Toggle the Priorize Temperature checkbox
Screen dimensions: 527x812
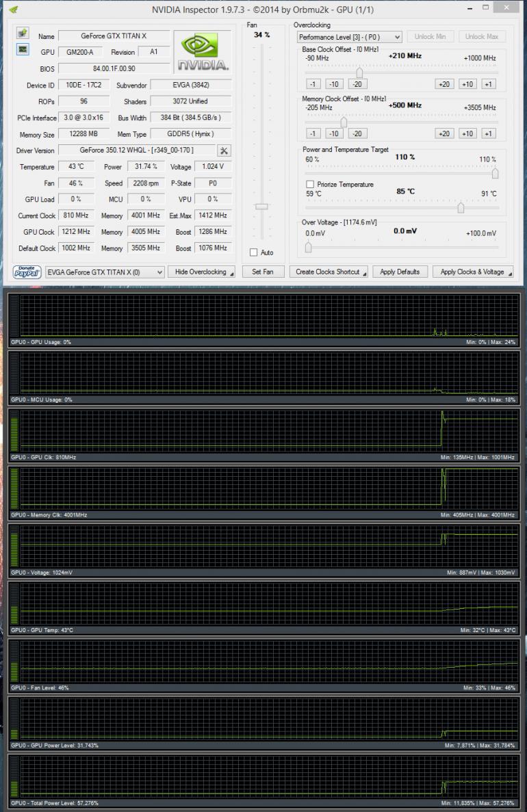pos(310,184)
